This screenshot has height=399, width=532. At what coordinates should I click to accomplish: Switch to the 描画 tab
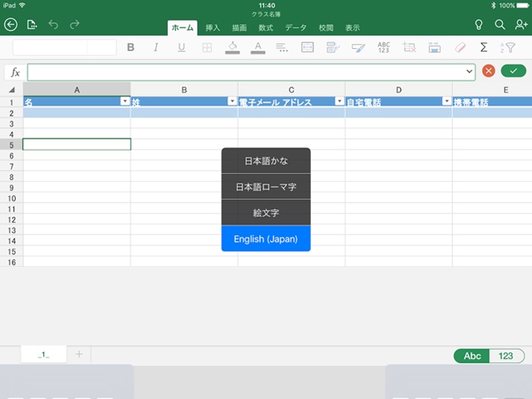point(239,27)
